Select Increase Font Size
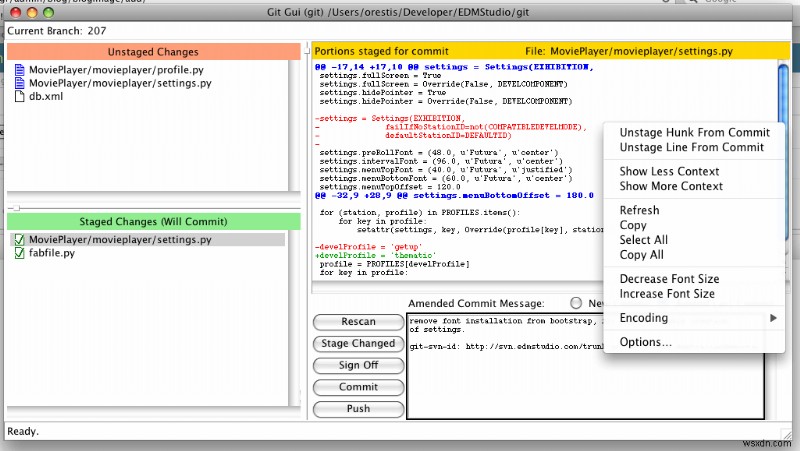This screenshot has height=451, width=800. 667,294
